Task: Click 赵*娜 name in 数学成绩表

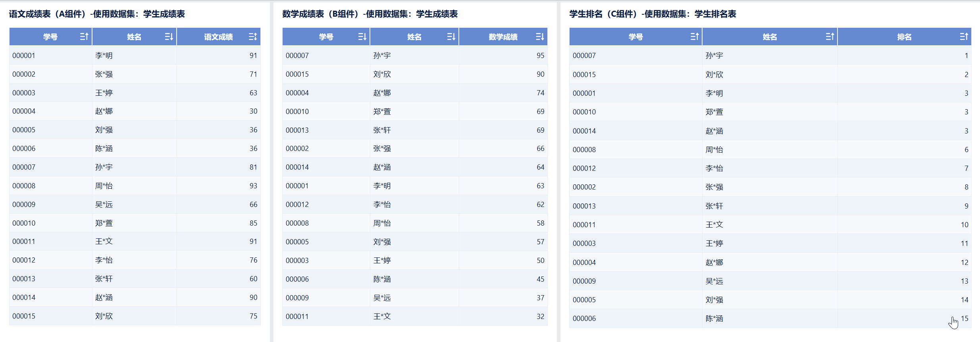Action: point(382,93)
